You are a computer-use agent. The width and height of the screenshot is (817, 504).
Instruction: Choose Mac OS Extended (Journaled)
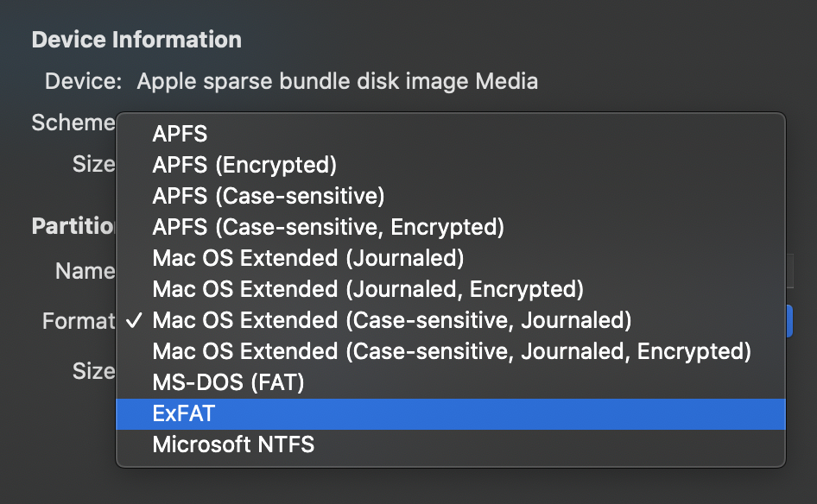coord(308,258)
